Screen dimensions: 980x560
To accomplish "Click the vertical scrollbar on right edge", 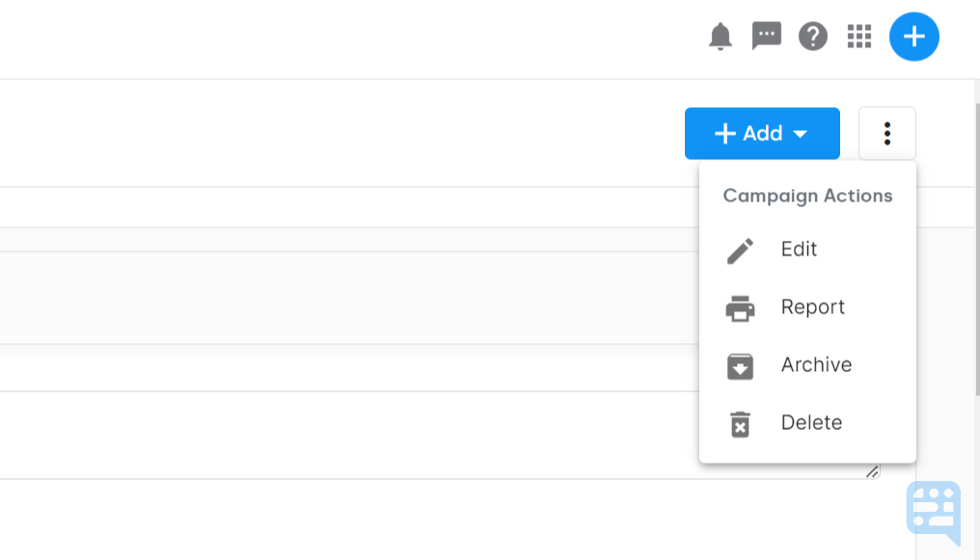I will click(976, 241).
